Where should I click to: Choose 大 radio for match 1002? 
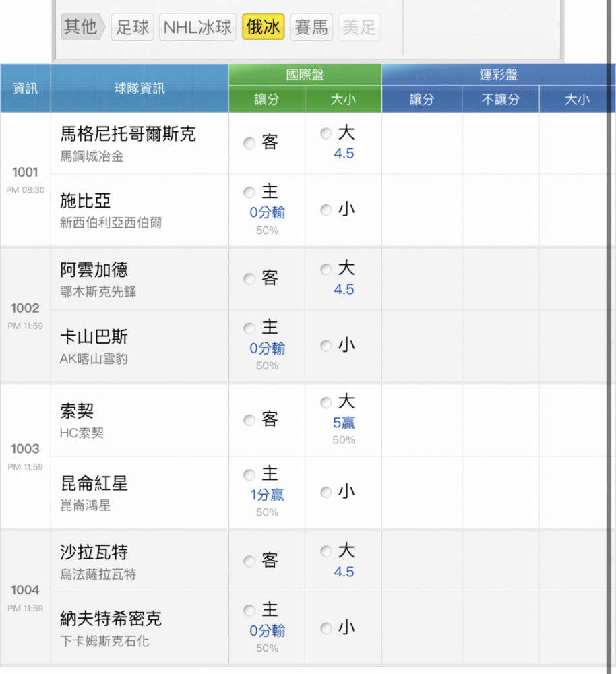coord(326,270)
